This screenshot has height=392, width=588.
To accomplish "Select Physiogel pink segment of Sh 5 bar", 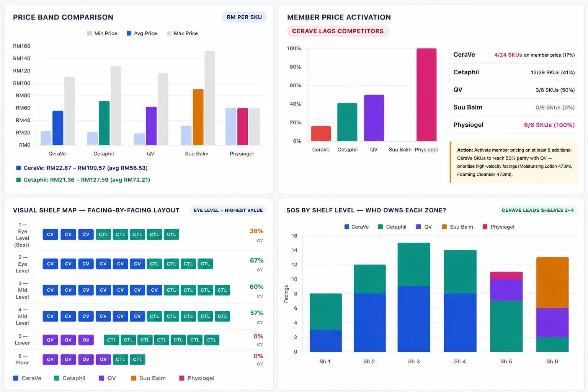I will pyautogui.click(x=506, y=276).
